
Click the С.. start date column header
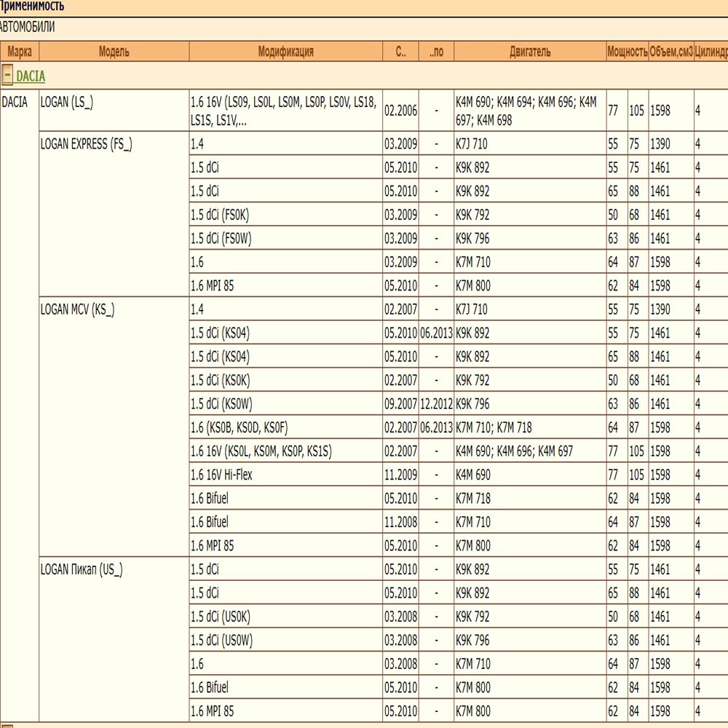tap(400, 51)
